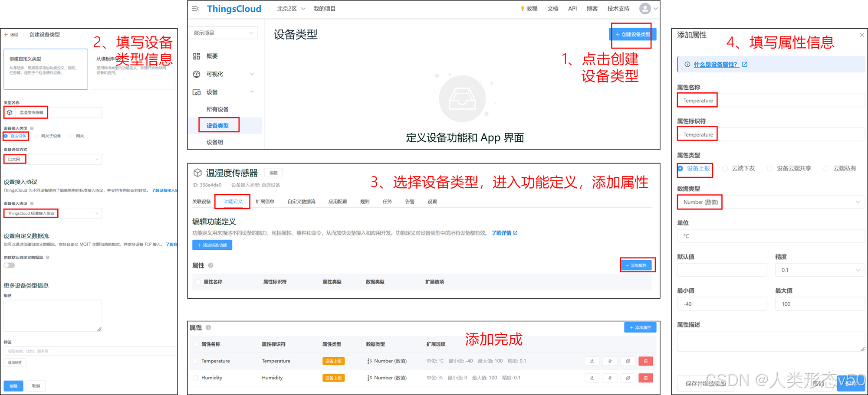Open the 功能定义 tab
This screenshot has height=395, width=868.
[233, 202]
